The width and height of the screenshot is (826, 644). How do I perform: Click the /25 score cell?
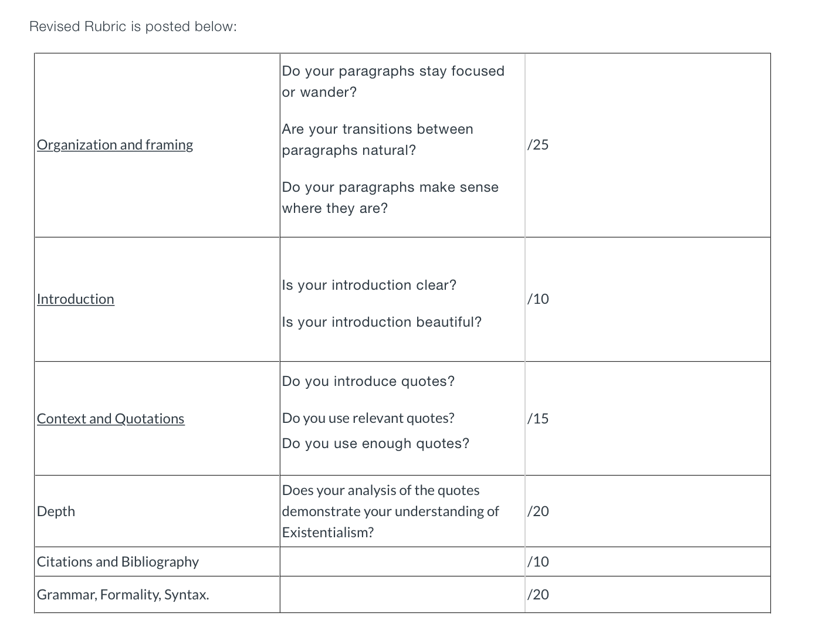tap(538, 145)
